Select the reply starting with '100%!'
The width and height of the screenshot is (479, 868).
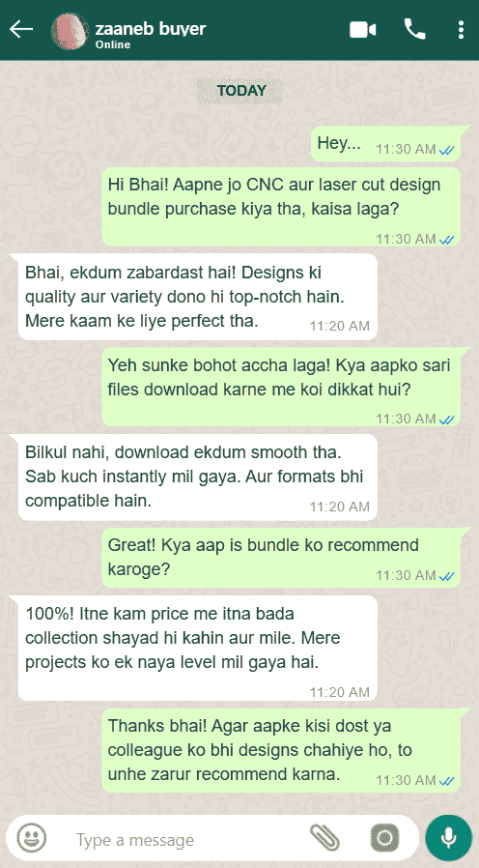pyautogui.click(x=197, y=649)
